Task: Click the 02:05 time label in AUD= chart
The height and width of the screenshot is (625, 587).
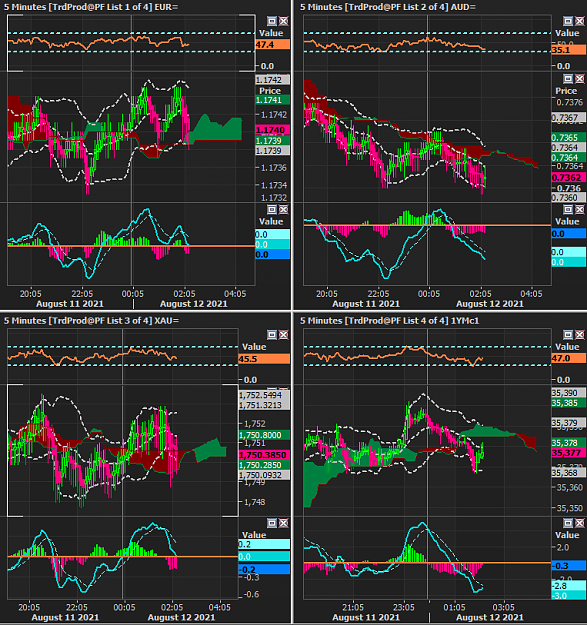Action: (481, 294)
